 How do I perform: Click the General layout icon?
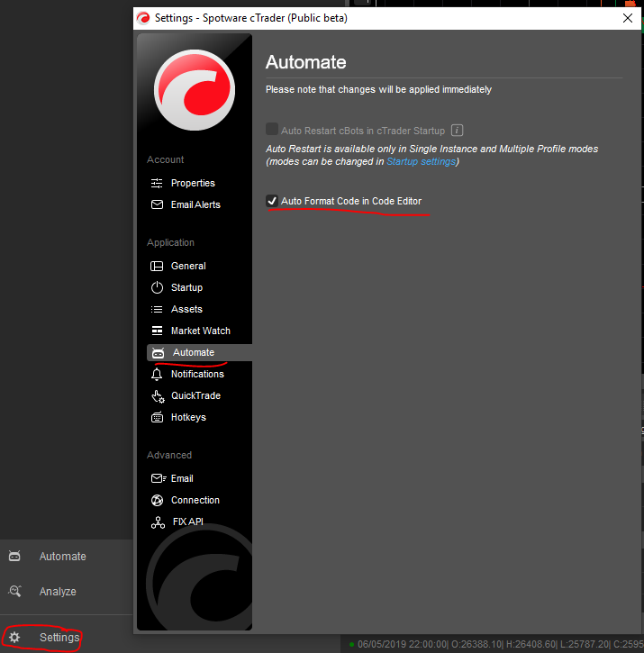[157, 266]
